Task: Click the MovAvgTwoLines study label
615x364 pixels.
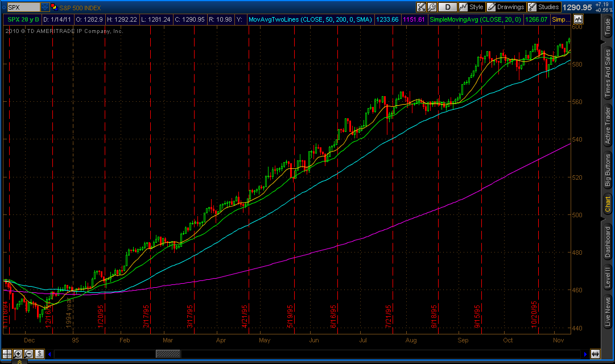Action: (x=310, y=19)
